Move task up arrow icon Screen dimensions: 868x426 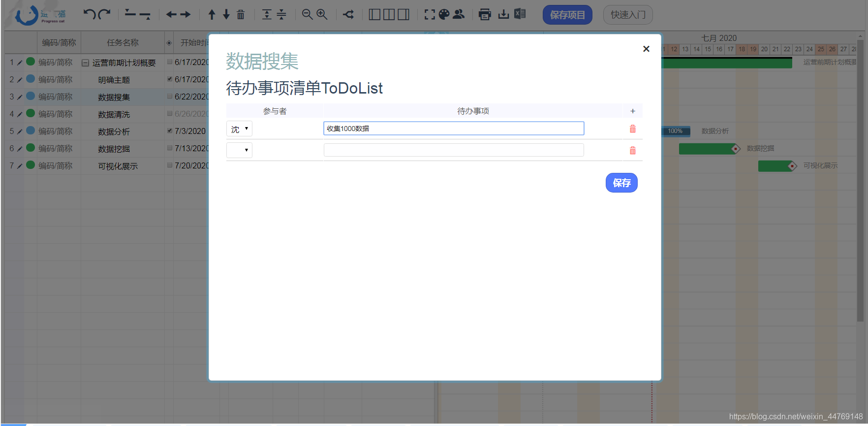point(212,14)
